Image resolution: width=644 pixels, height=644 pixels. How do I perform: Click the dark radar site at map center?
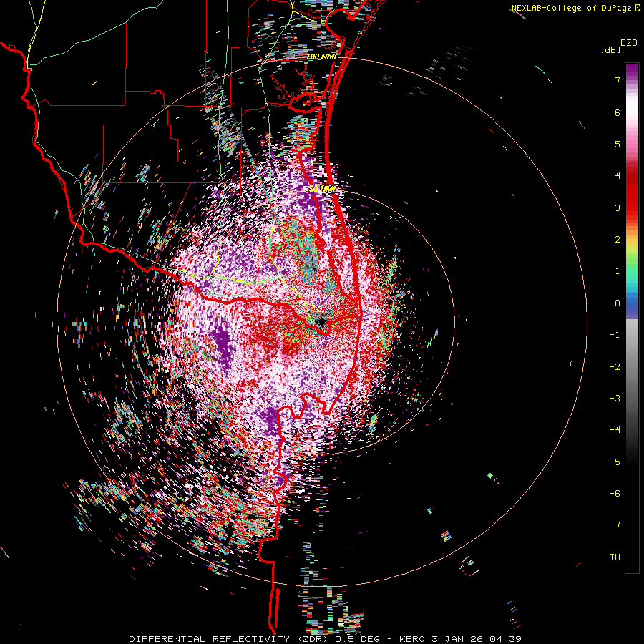click(x=321, y=321)
